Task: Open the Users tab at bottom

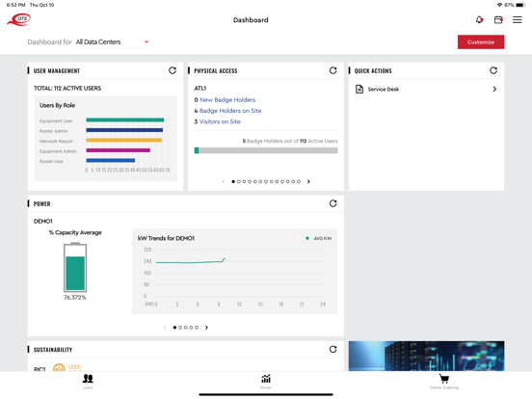Action: (88, 382)
